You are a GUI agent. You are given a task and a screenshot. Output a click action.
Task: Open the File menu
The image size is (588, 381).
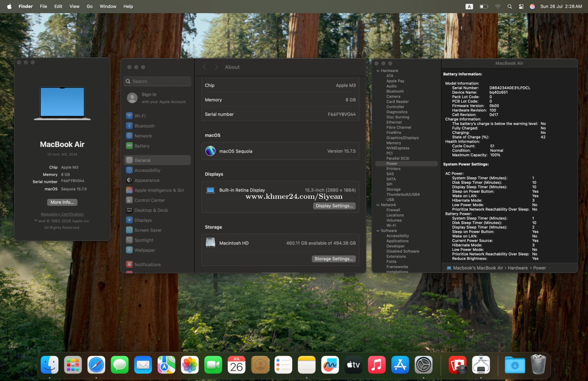(44, 6)
